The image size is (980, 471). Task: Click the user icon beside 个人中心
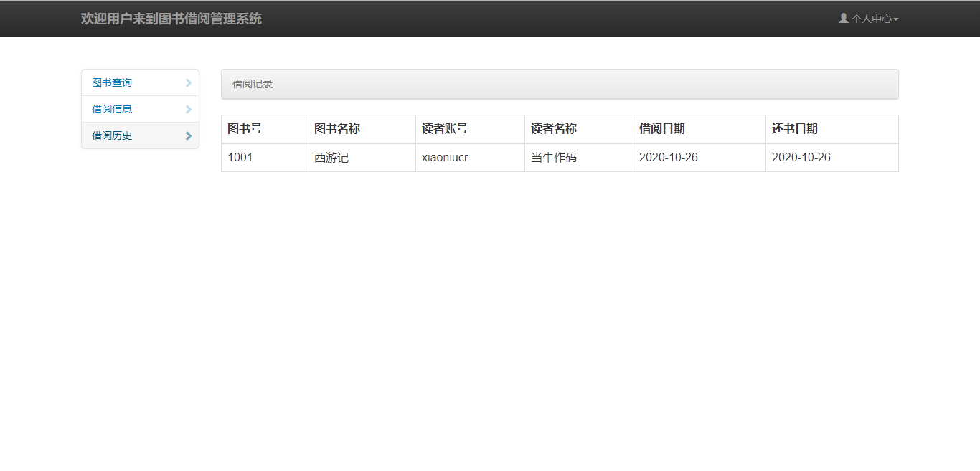coord(844,18)
